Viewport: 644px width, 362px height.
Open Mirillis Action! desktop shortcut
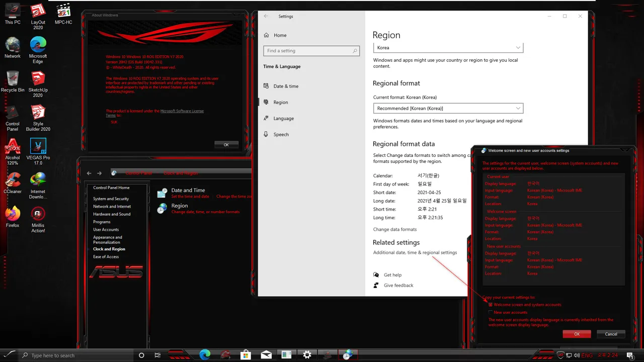tap(38, 220)
